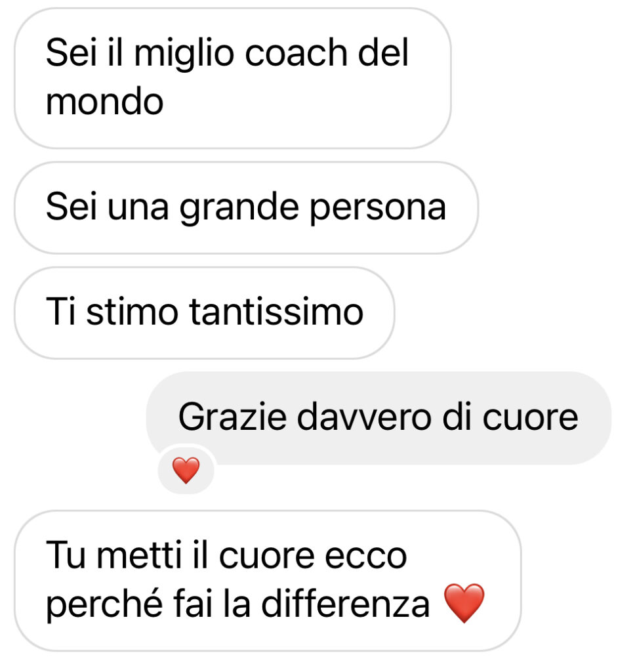Tap the 'Ti stimo tantissimo' message bubble
Image resolution: width=635 pixels, height=672 pixels.
[x=205, y=313]
